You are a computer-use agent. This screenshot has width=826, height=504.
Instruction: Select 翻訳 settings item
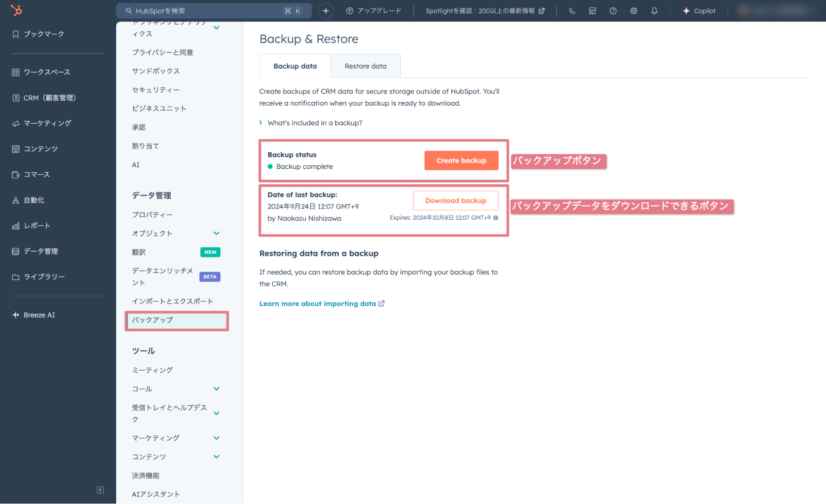(139, 252)
